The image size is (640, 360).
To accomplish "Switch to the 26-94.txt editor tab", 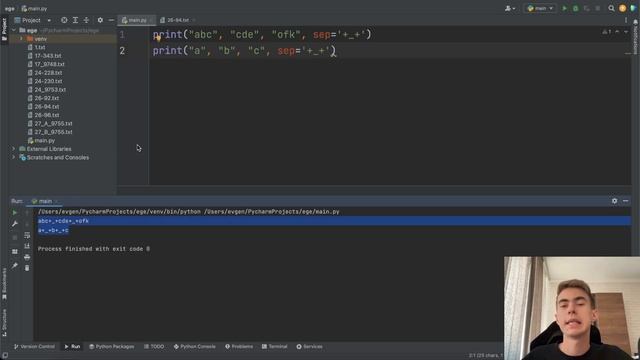I will point(178,20).
